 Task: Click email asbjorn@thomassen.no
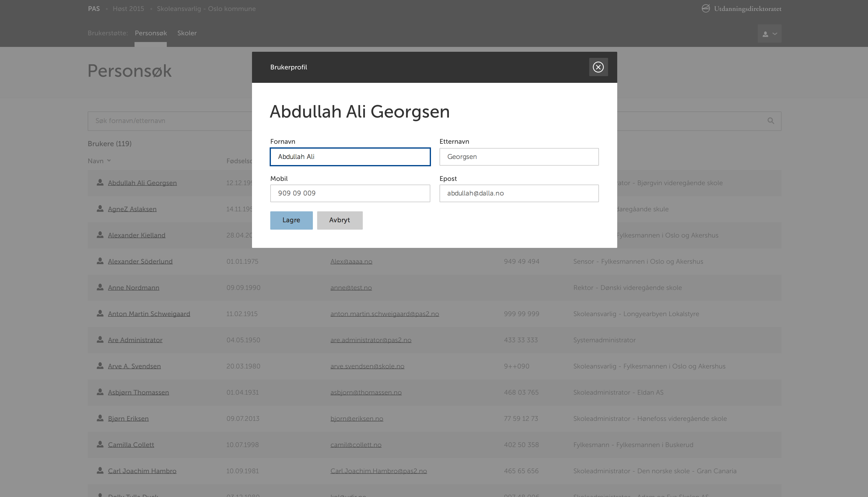tap(366, 393)
